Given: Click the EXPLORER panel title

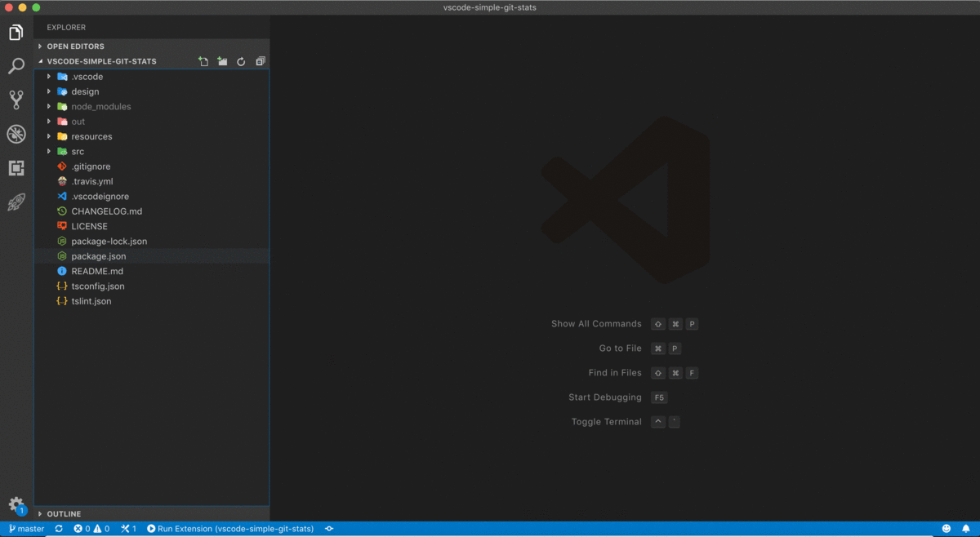Looking at the screenshot, I should (x=66, y=28).
